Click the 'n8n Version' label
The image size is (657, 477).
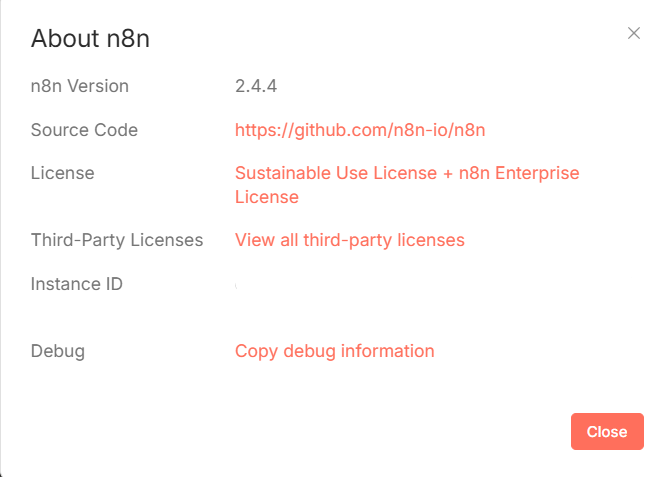[80, 86]
